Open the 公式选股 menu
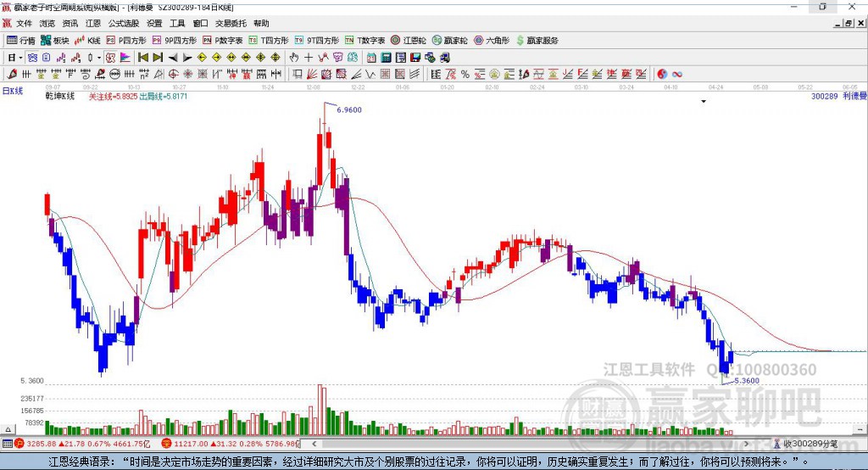Viewport: 868px width, 470px height. tap(124, 23)
